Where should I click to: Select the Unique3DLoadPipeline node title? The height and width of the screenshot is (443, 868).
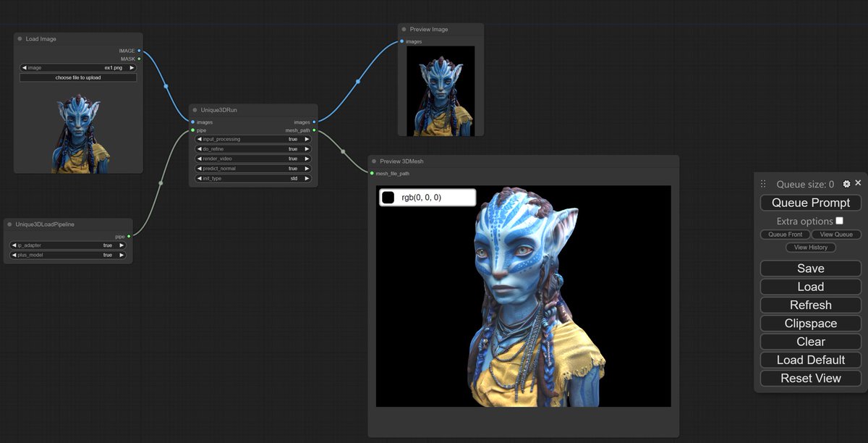coord(45,224)
